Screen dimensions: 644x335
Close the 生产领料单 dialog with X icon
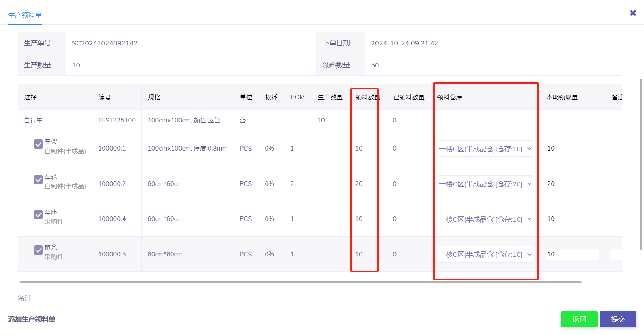click(633, 13)
